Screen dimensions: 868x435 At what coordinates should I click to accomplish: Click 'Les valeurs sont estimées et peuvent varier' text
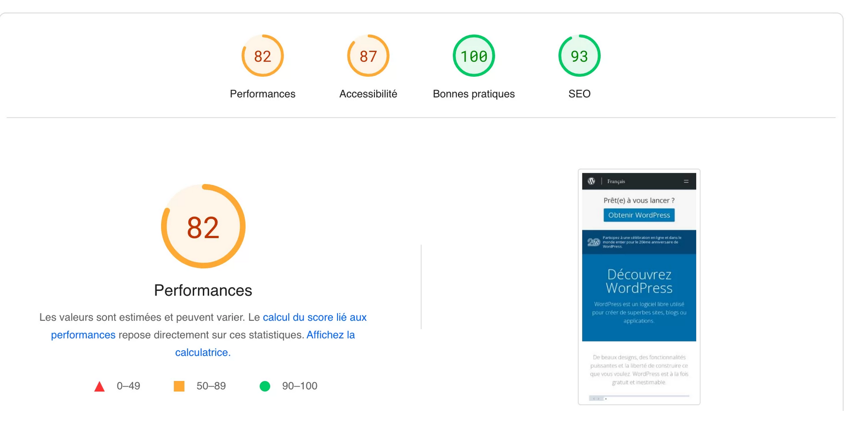coord(142,317)
